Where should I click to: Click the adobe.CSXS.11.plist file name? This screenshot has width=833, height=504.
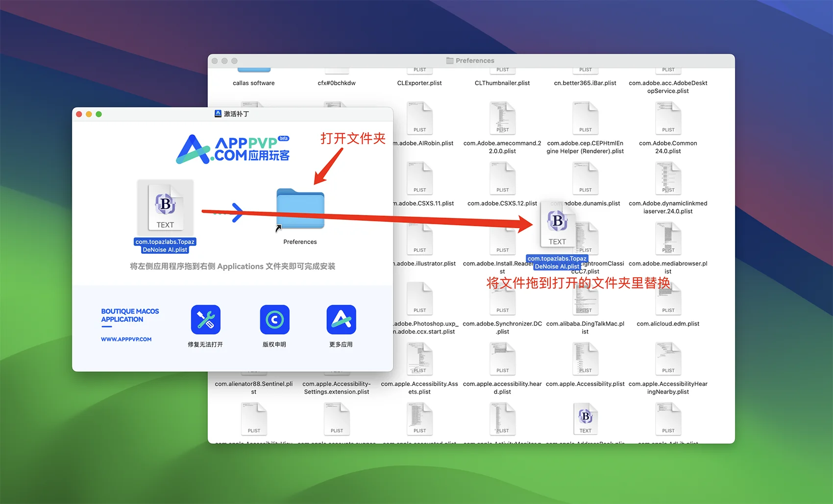coord(424,203)
